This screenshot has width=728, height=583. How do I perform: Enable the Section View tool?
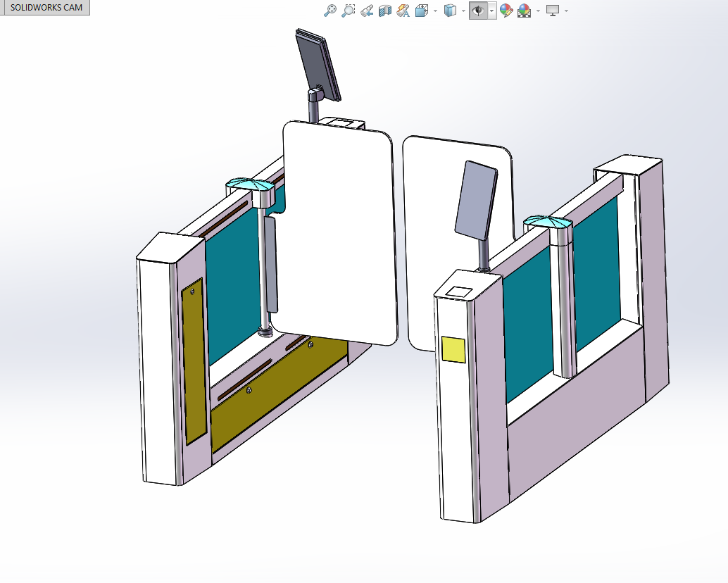pyautogui.click(x=385, y=11)
